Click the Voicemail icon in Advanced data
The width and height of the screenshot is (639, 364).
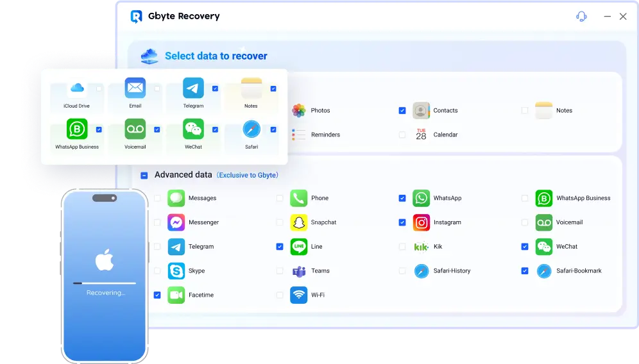(543, 222)
